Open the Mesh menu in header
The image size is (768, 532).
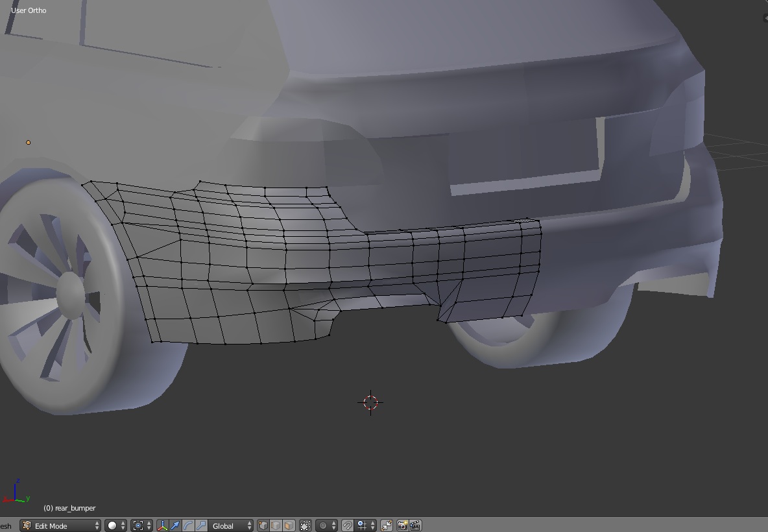5,526
